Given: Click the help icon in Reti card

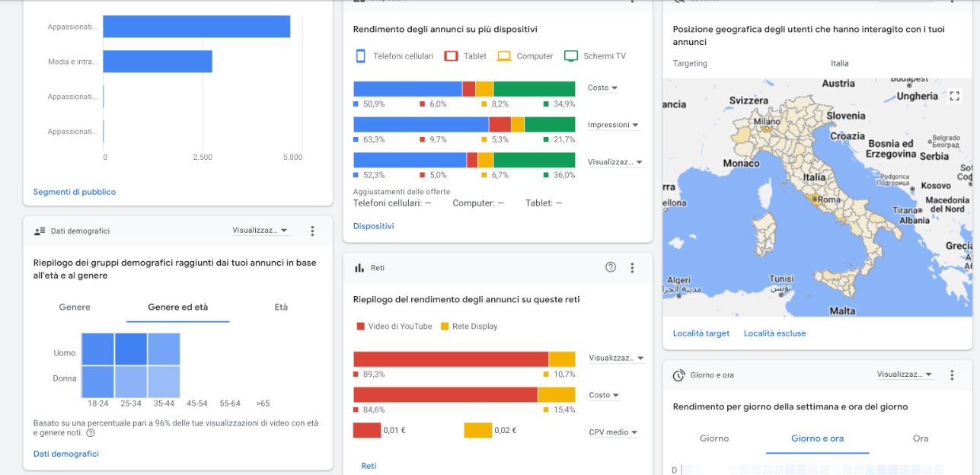Looking at the screenshot, I should coord(611,267).
